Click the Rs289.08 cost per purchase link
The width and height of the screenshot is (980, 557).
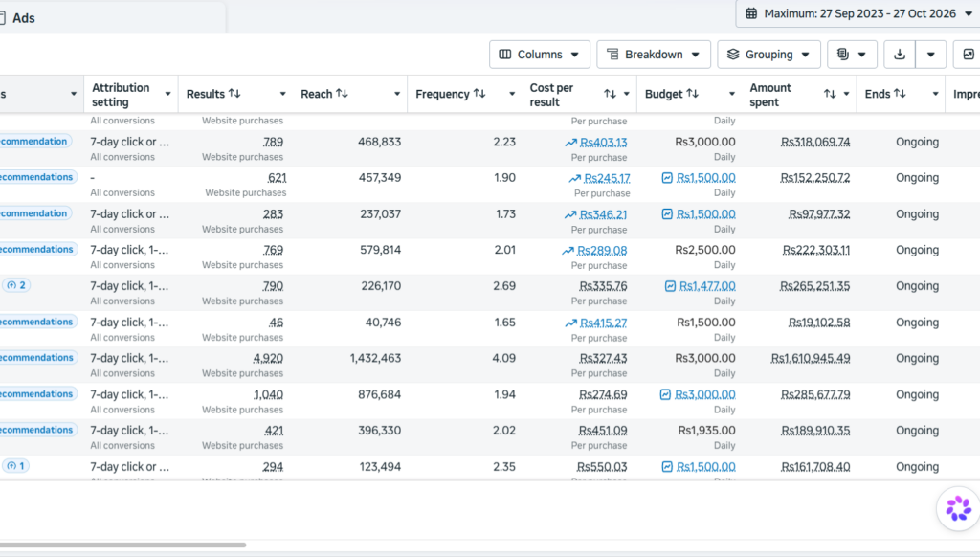coord(602,251)
